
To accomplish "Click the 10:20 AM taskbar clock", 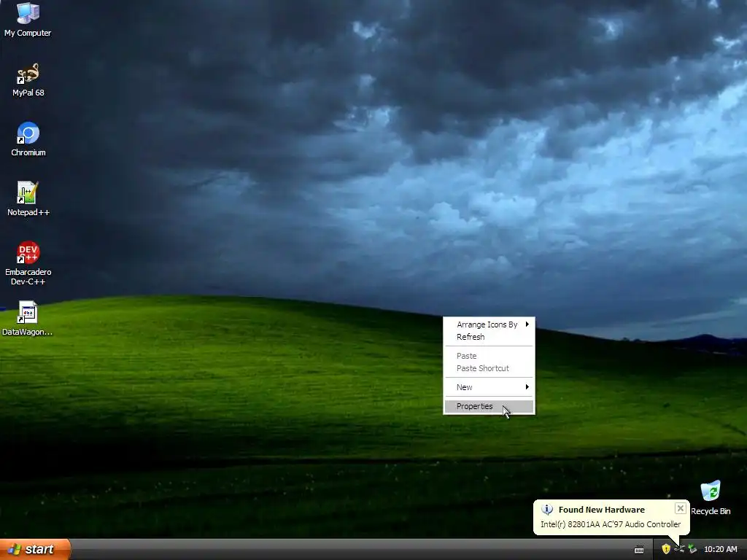I will (720, 549).
